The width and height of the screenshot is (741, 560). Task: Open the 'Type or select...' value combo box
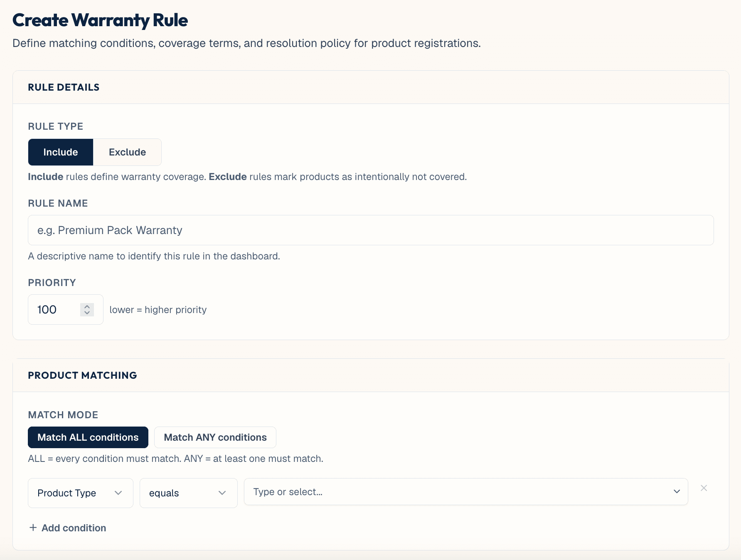click(x=466, y=492)
